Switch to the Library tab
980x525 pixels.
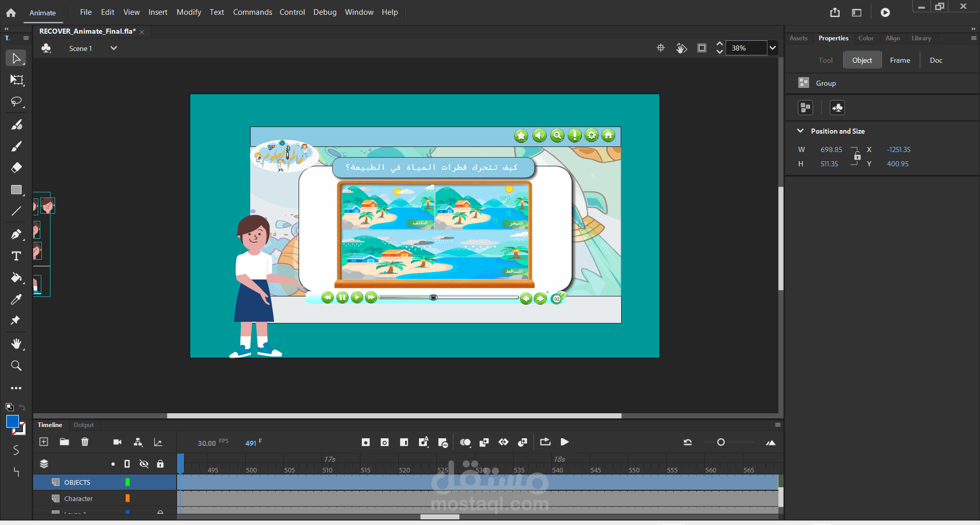pyautogui.click(x=921, y=38)
